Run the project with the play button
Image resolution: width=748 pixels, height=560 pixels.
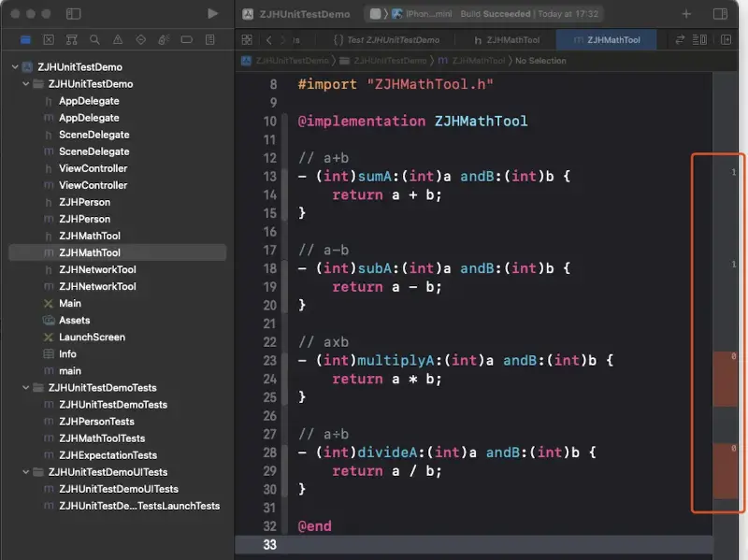click(213, 13)
